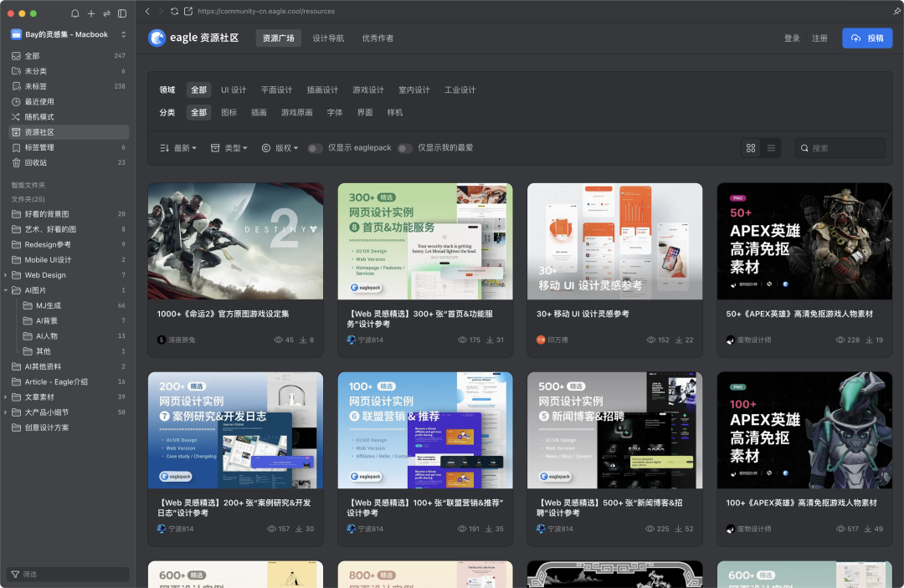Viewport: 904px width, 588px height.
Task: Activate 随机模式 random mode
Action: coord(69,117)
